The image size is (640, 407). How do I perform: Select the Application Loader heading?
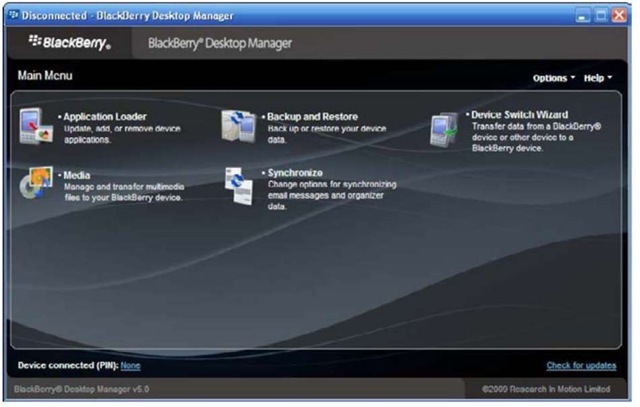pyautogui.click(x=105, y=117)
